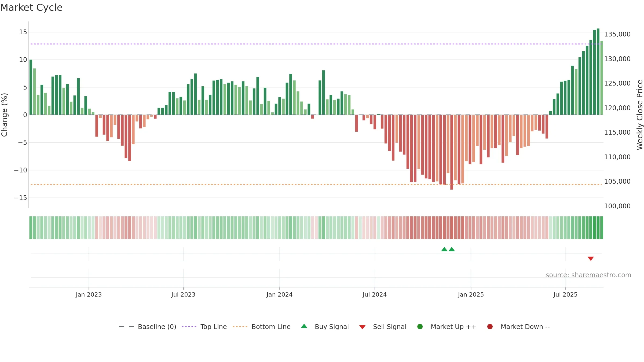Toggle the Top Line legend entry
This screenshot has height=362, width=644.
(x=204, y=327)
